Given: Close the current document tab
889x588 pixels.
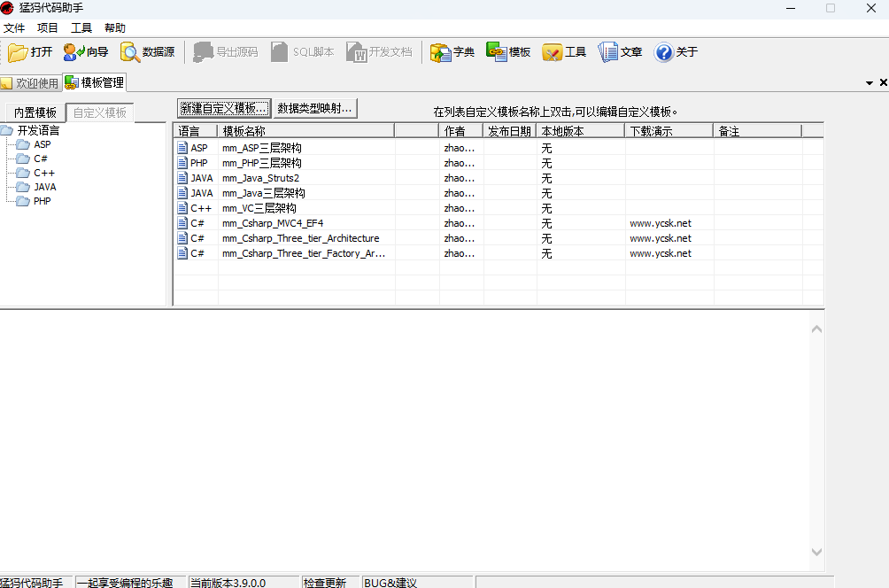Looking at the screenshot, I should coord(884,82).
